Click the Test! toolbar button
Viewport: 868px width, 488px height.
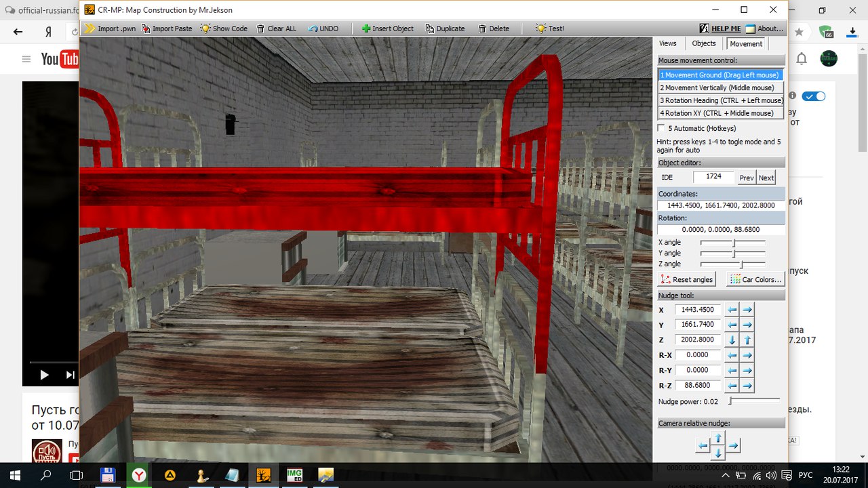(549, 28)
